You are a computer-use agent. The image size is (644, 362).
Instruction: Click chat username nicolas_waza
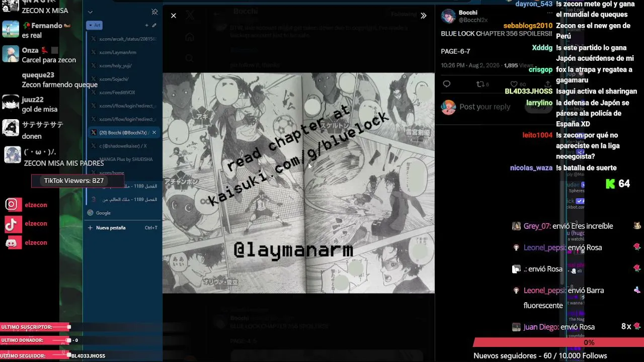tap(531, 168)
